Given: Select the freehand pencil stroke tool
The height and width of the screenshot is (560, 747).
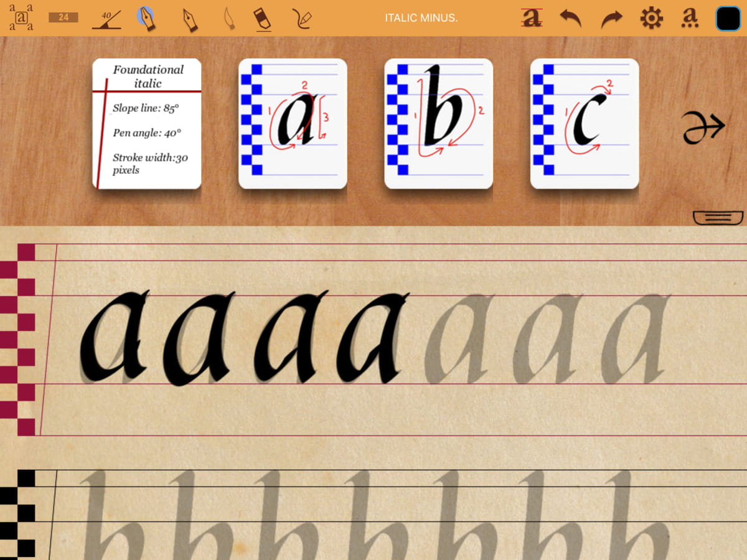Looking at the screenshot, I should pos(301,19).
